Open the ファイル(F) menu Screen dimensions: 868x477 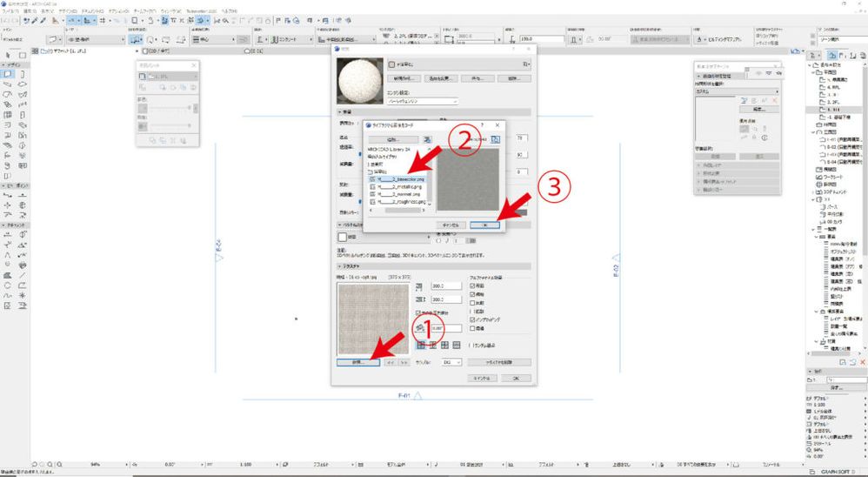pyautogui.click(x=11, y=11)
